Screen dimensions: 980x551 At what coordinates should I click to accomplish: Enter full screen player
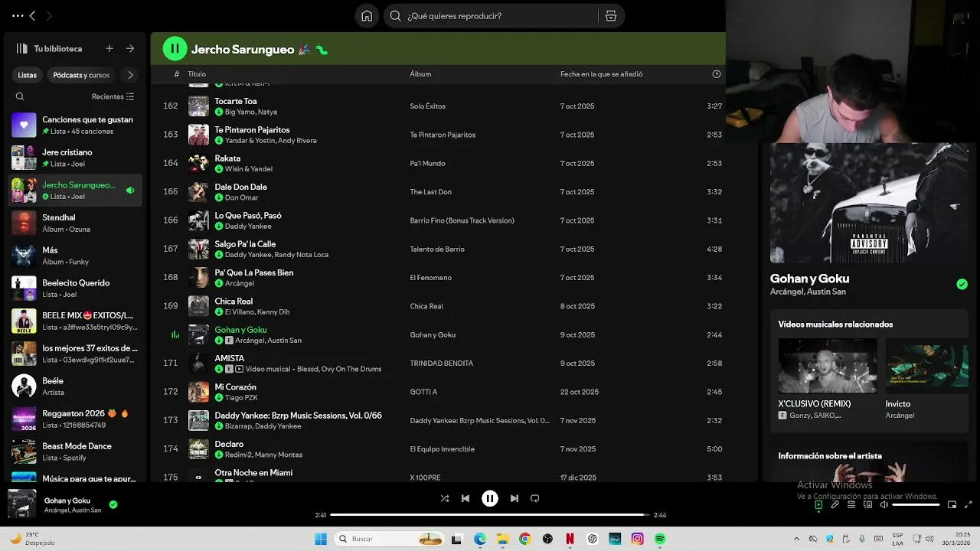969,504
